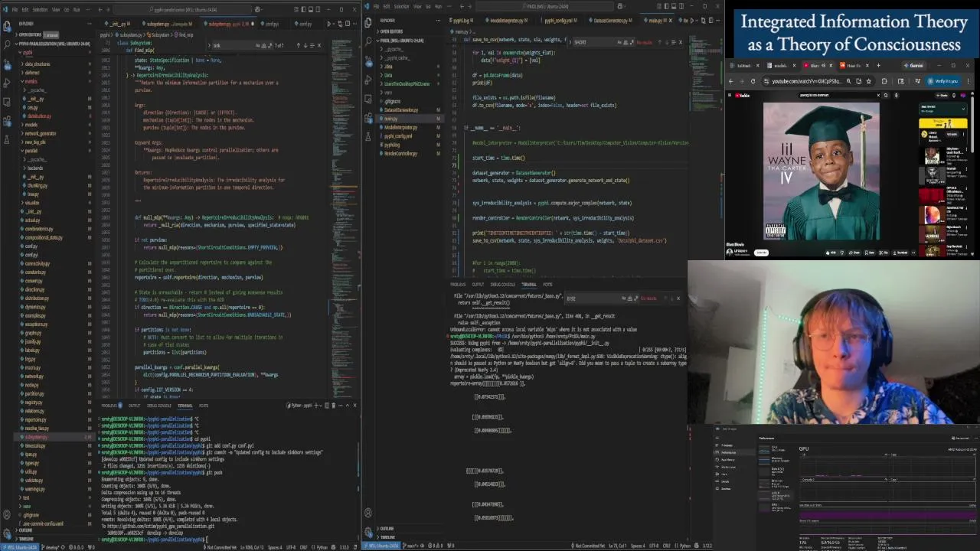The width and height of the screenshot is (980, 551).
Task: Go to next find match in left editor
Action: pyautogui.click(x=305, y=45)
